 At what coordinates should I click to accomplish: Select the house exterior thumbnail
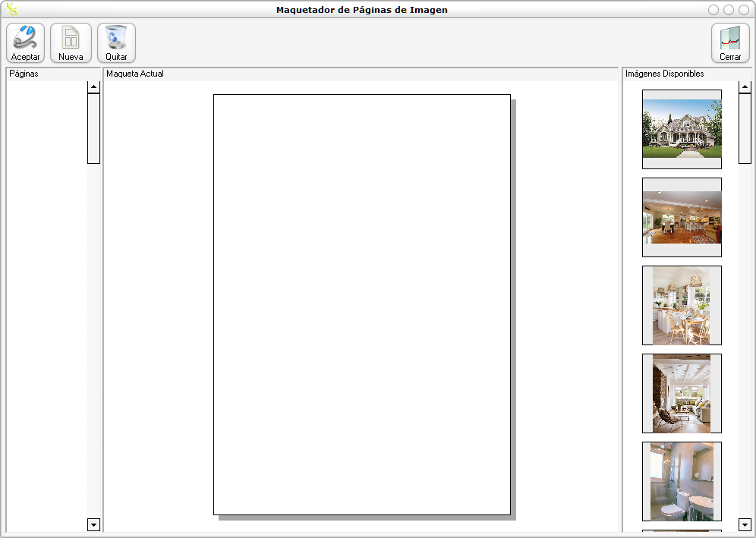pos(682,129)
